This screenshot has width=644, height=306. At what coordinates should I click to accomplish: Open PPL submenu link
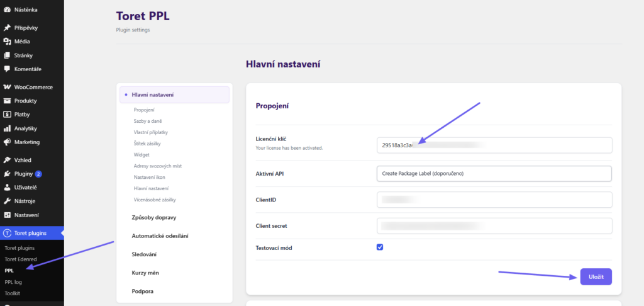[9, 271]
